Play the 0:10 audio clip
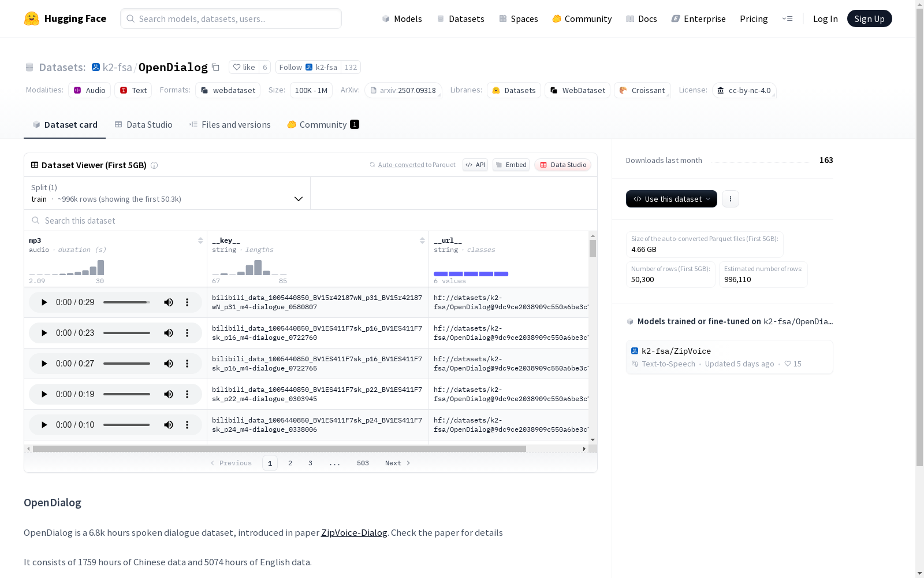 coord(44,425)
